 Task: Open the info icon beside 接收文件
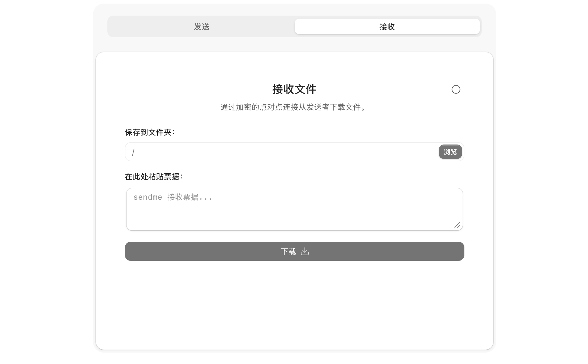(456, 89)
